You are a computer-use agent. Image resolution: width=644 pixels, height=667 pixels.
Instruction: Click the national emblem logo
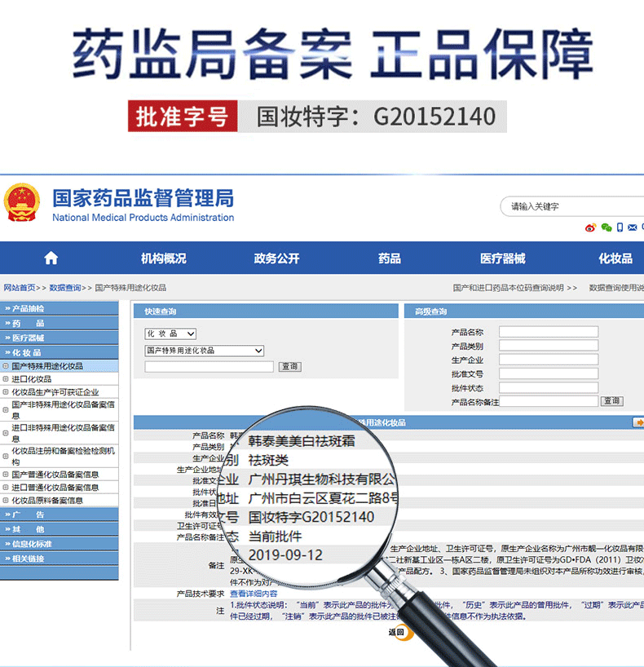(21, 204)
